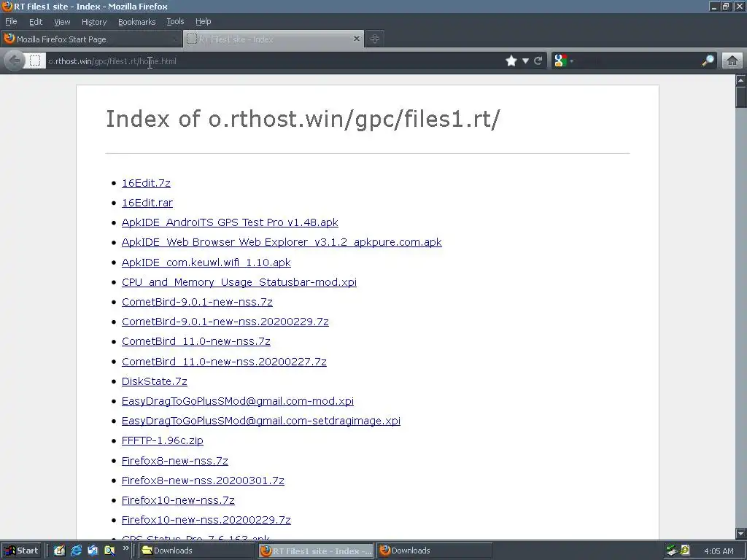This screenshot has height=560, width=747.
Task: Download the 16Edit.rar link
Action: point(147,203)
